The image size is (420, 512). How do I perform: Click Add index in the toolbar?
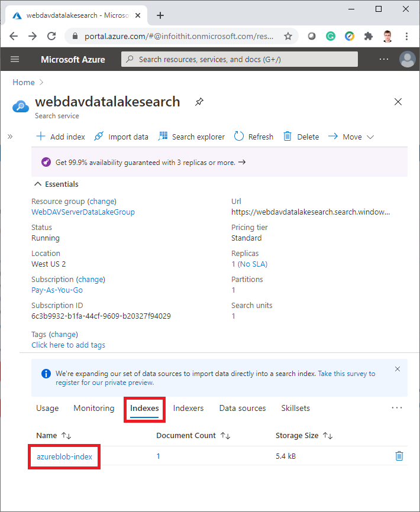coord(60,137)
